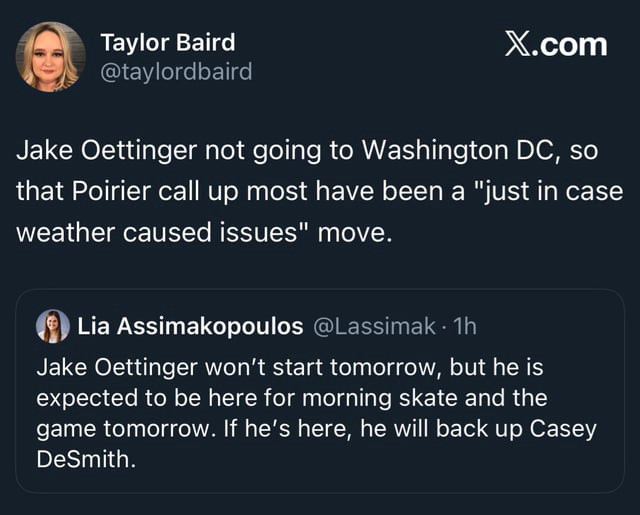This screenshot has height=515, width=640.
Task: Click Lia Assimakopoulos's small avatar
Action: coord(52,326)
